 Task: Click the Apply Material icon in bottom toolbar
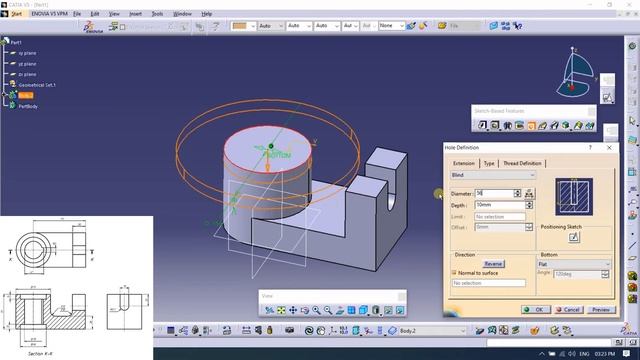(535, 331)
